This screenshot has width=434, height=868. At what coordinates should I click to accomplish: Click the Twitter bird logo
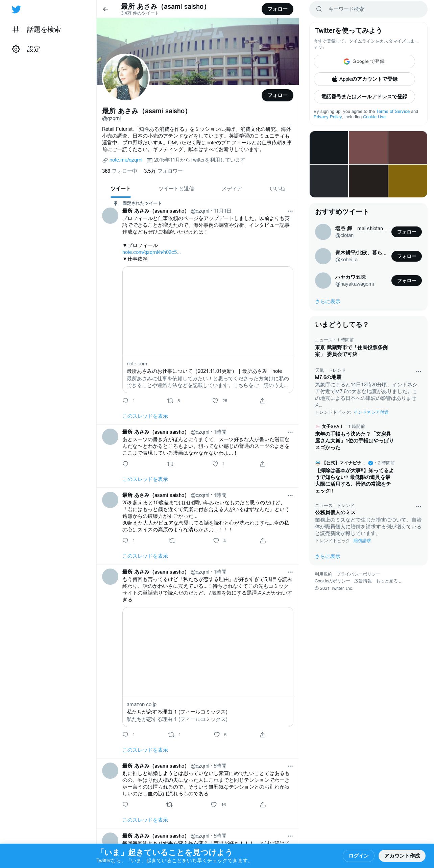coord(16,9)
